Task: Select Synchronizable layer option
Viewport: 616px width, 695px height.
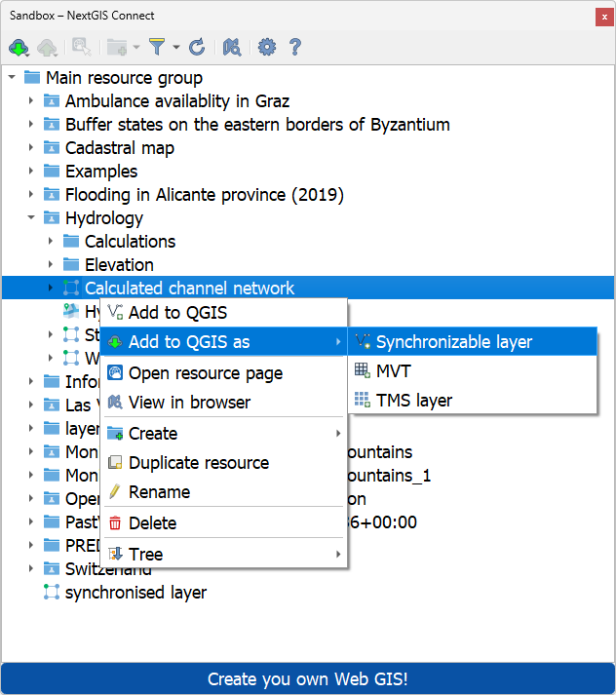Action: (473, 342)
